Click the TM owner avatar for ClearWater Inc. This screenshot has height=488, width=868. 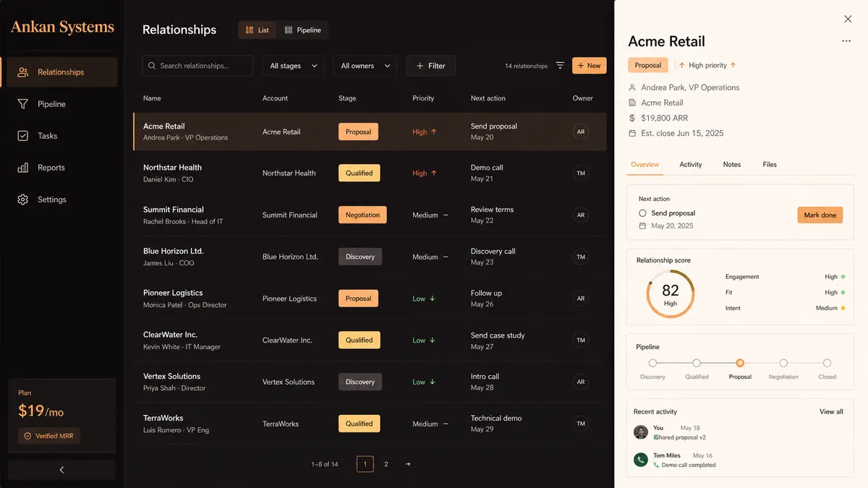(x=581, y=340)
